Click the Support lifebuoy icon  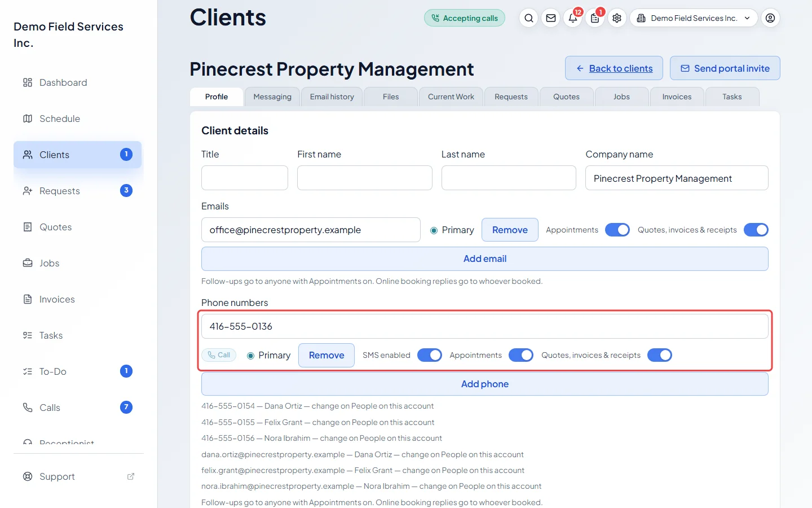click(28, 476)
